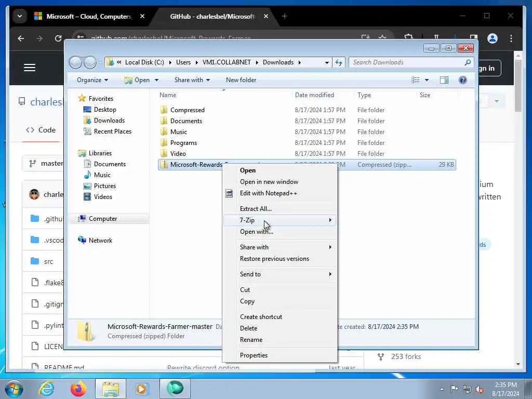Open the view options dropdown arrow
Image resolution: width=532 pixels, height=399 pixels.
(427, 80)
